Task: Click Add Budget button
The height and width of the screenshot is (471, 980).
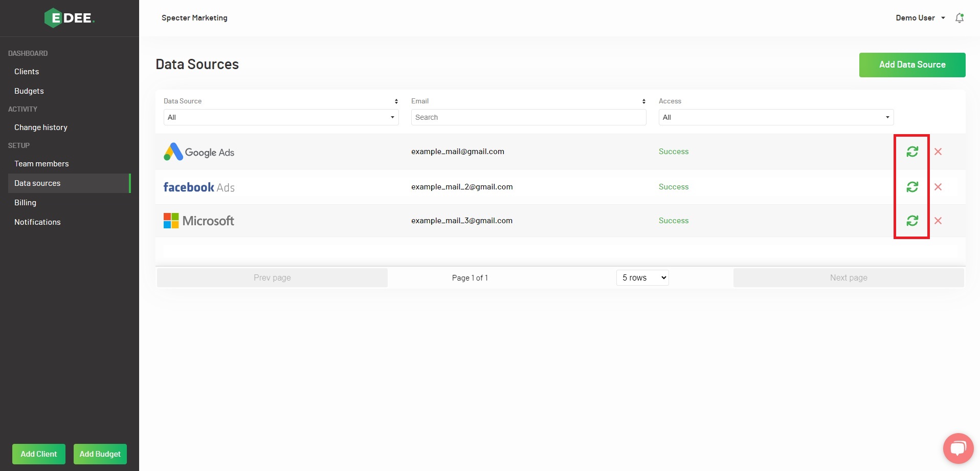Action: [100, 454]
